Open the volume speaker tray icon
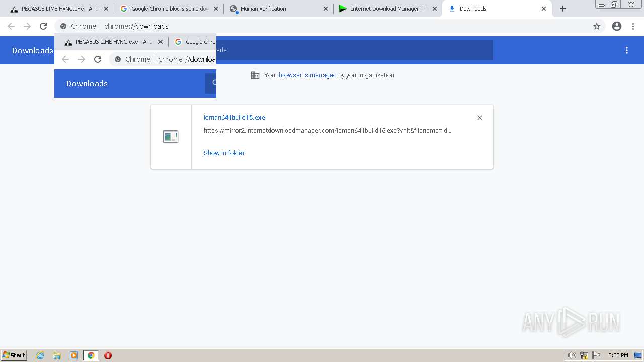Viewport: 644px width, 362px height. (x=572, y=355)
